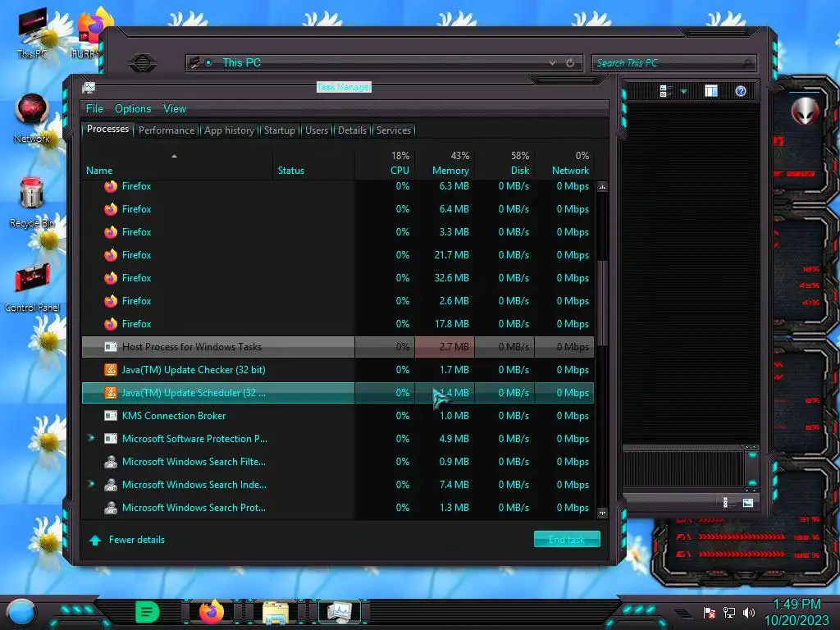Switch to the Performance tab
The image size is (840, 630).
[x=167, y=130]
